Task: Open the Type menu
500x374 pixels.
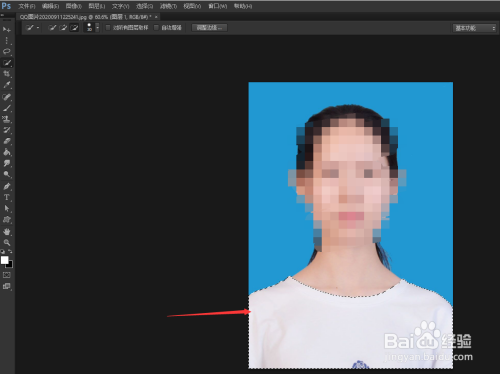Action: 120,6
